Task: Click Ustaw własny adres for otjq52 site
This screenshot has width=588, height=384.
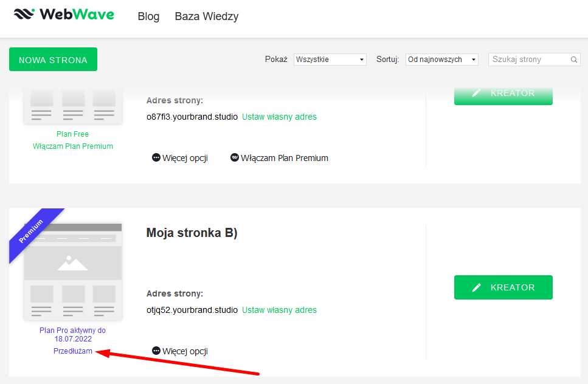Action: click(279, 310)
